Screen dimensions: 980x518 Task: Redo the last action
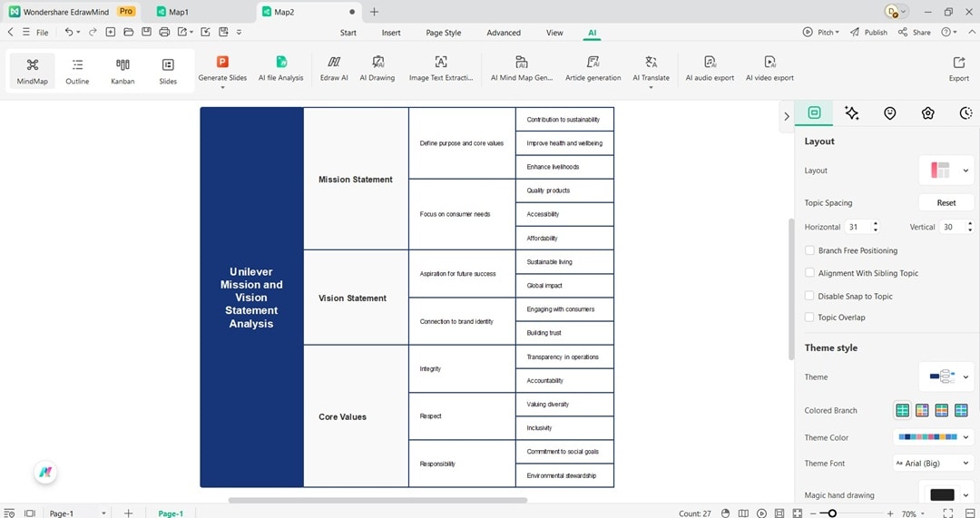[x=93, y=32]
